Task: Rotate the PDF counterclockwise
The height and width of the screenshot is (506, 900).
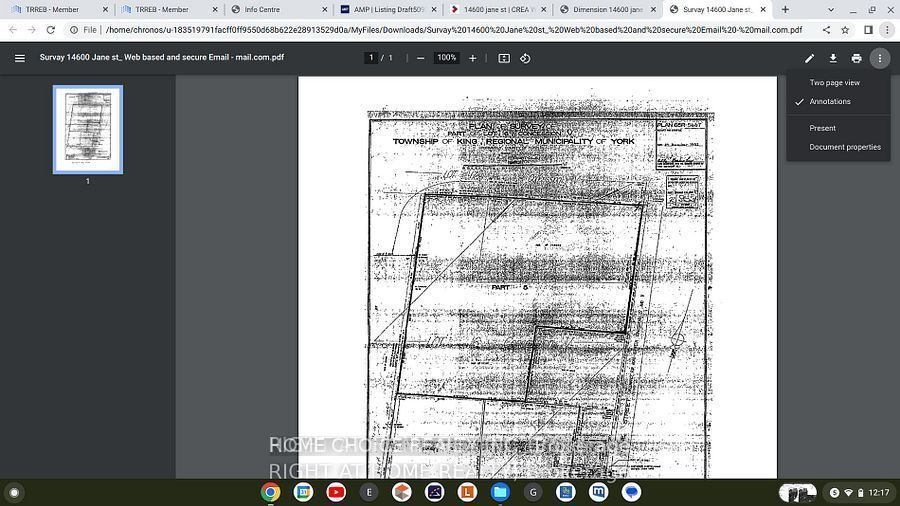Action: [525, 58]
